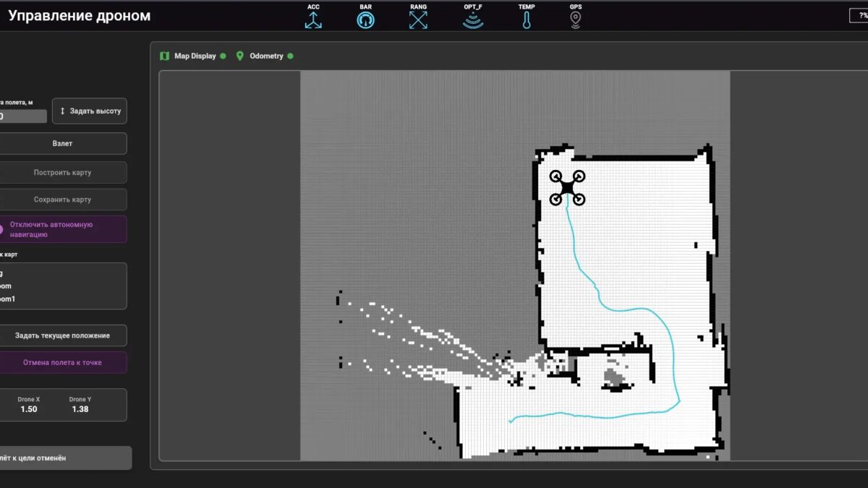The image size is (868, 488).
Task: Select the drone quadcopter marker on map
Action: pos(567,188)
